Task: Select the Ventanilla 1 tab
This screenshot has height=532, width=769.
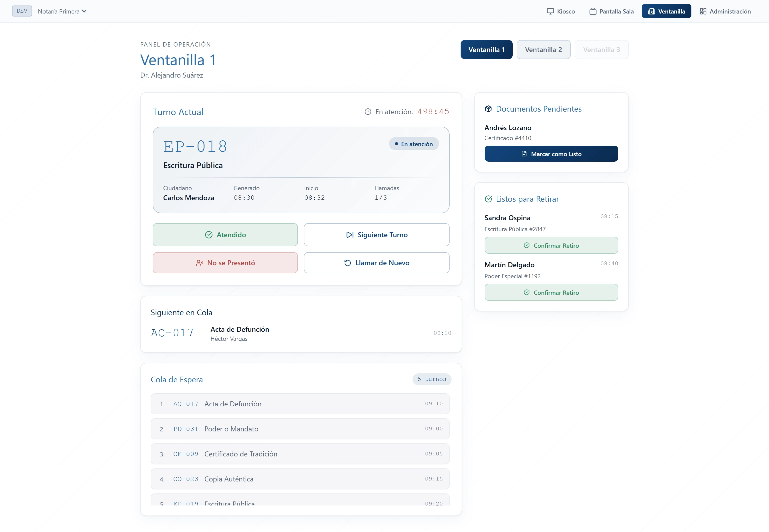Action: pos(486,50)
